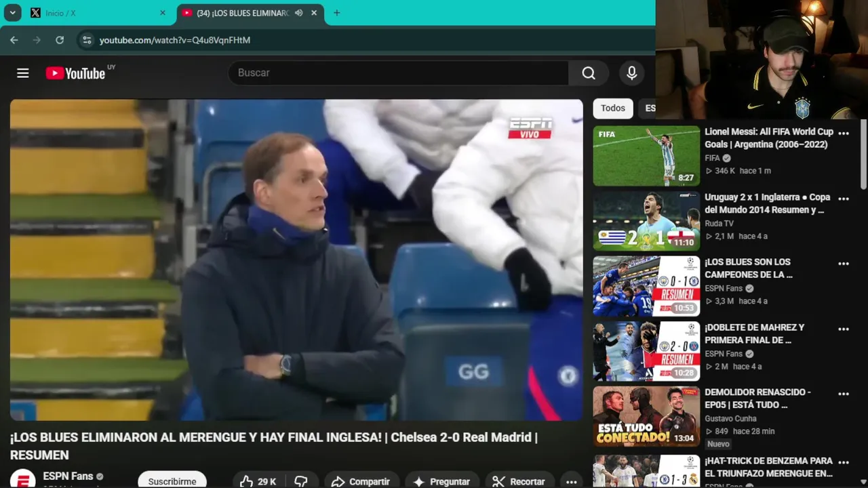Screen dimensions: 868x488
Task: Close the LOS BLUES ELIMINARON tab
Action: point(313,13)
